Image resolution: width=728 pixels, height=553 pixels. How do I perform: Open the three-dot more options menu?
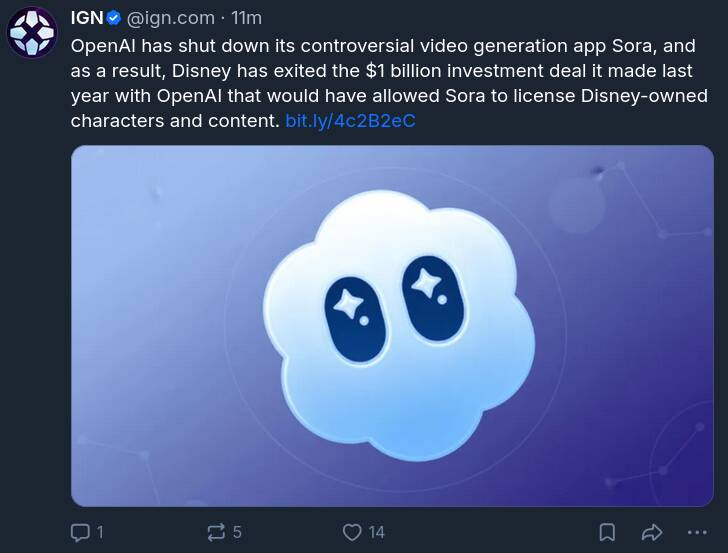(x=696, y=532)
